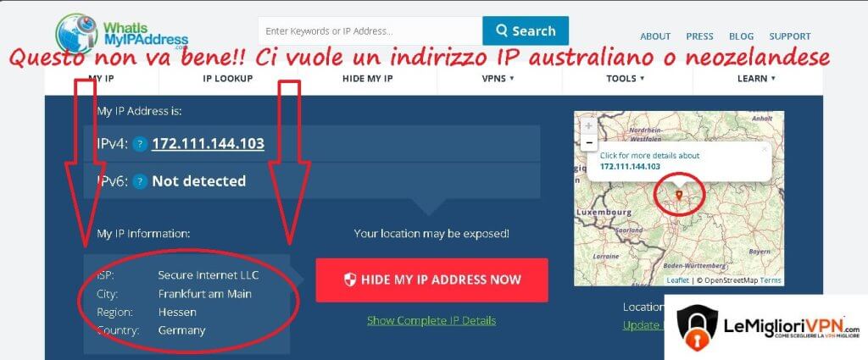Click the 172.111.144.103 IPv4 address link
The image size is (868, 360).
[x=209, y=144]
